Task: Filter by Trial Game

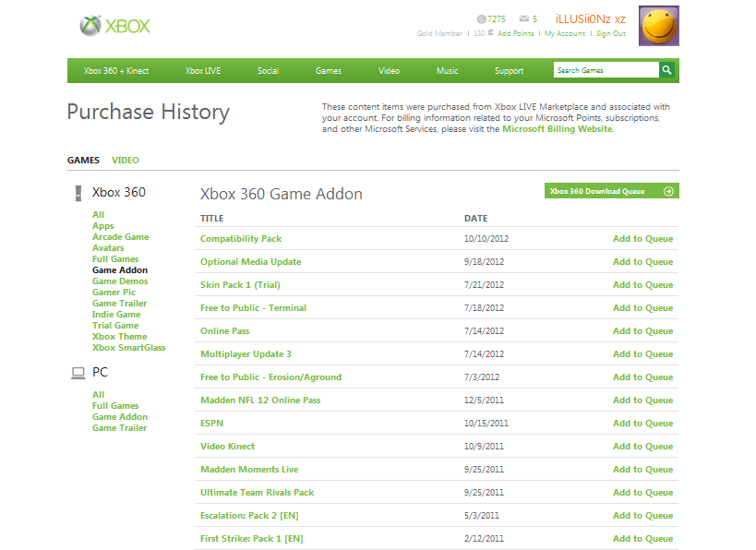Action: pyautogui.click(x=115, y=326)
